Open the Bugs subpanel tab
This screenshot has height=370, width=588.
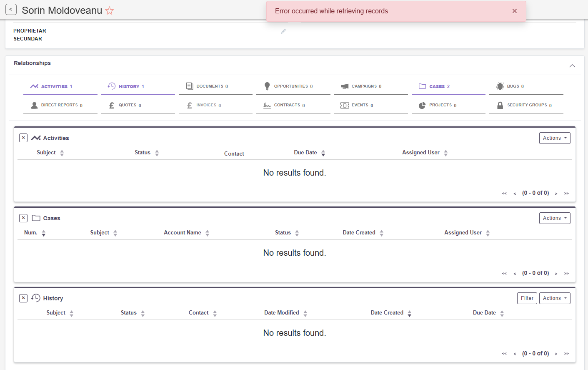[x=526, y=86]
